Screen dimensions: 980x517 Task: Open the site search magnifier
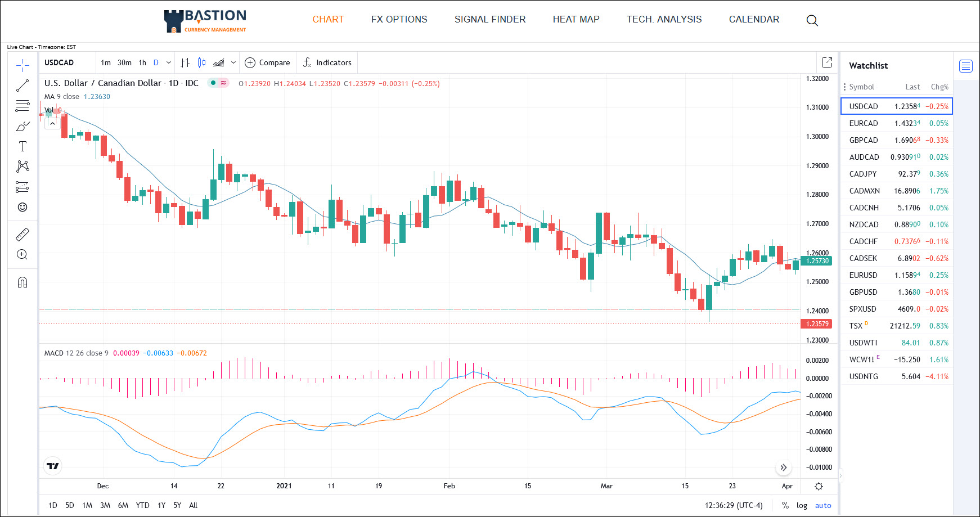[812, 20]
